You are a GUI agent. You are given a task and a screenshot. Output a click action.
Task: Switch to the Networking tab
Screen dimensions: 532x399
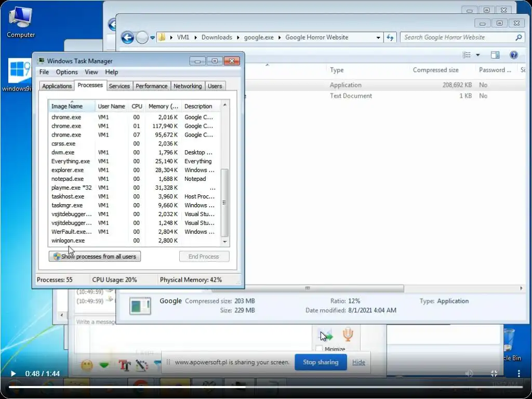pos(188,86)
